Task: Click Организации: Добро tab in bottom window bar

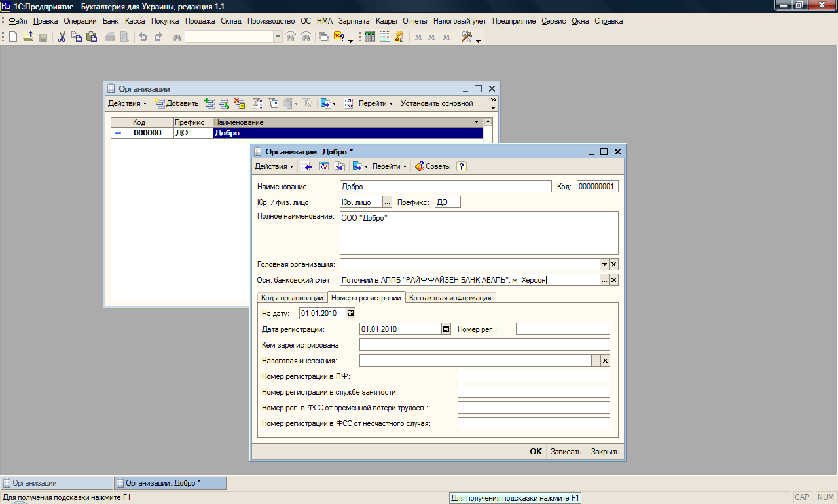Action: [x=170, y=483]
